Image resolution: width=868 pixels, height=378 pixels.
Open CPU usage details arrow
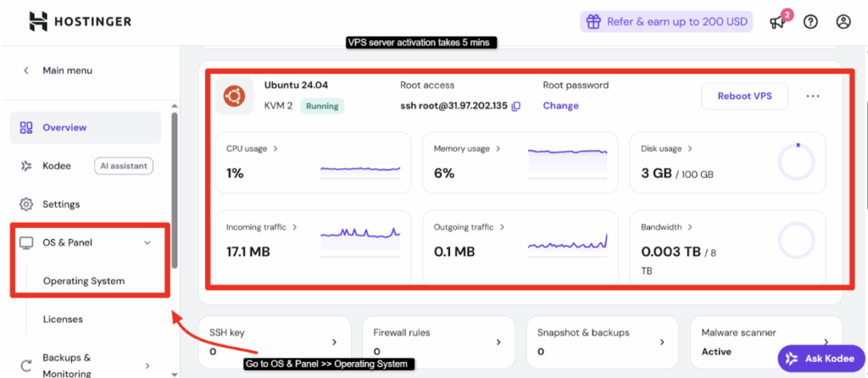coord(275,149)
